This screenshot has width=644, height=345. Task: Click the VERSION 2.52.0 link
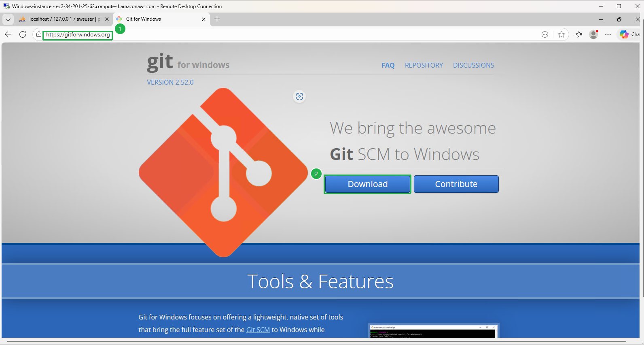(x=170, y=82)
